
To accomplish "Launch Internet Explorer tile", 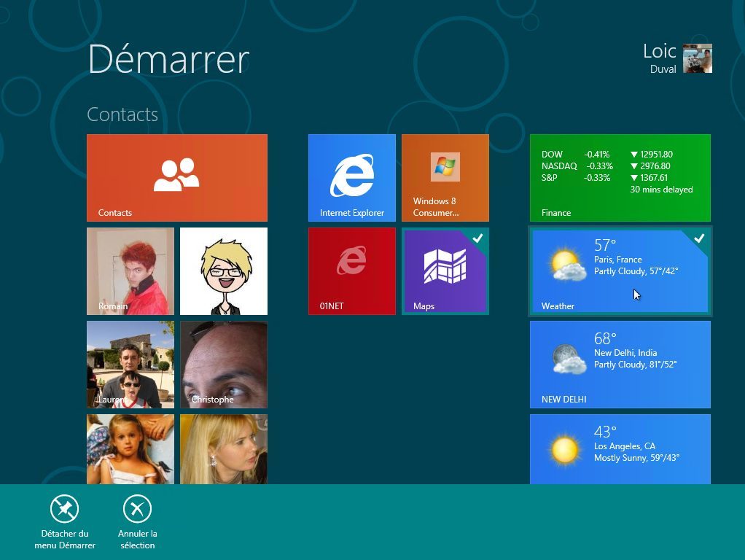I will coord(351,177).
